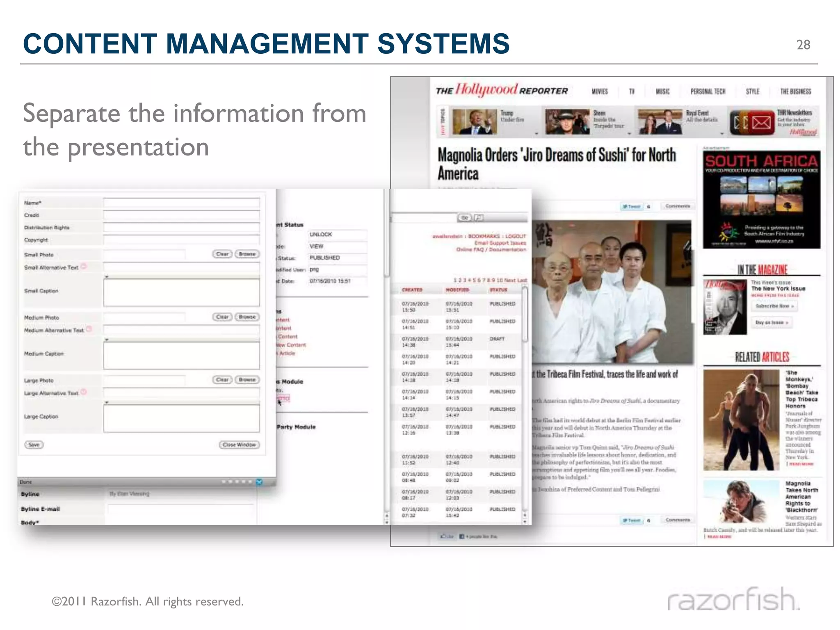Click the help icon beside Small Alternative Text

click(x=84, y=266)
